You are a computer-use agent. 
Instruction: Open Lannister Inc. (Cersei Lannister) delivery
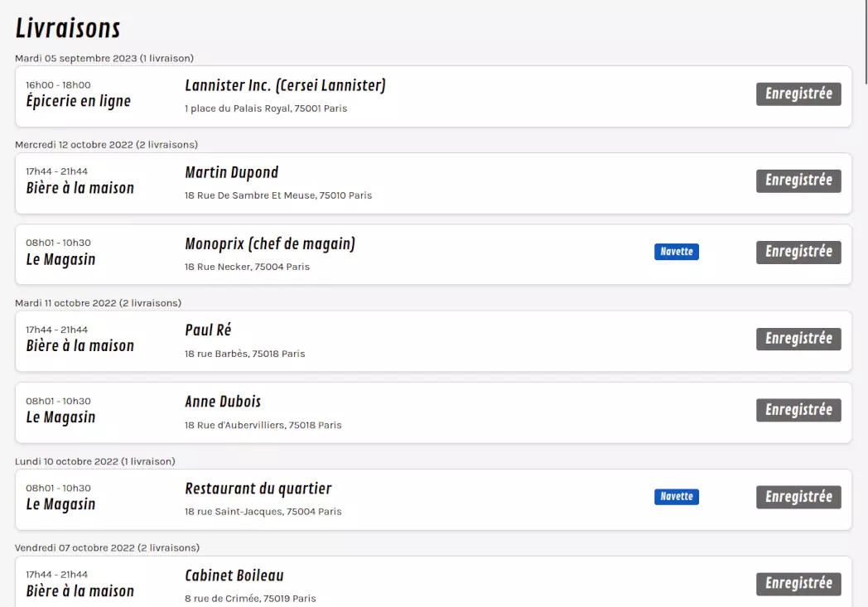click(x=285, y=85)
